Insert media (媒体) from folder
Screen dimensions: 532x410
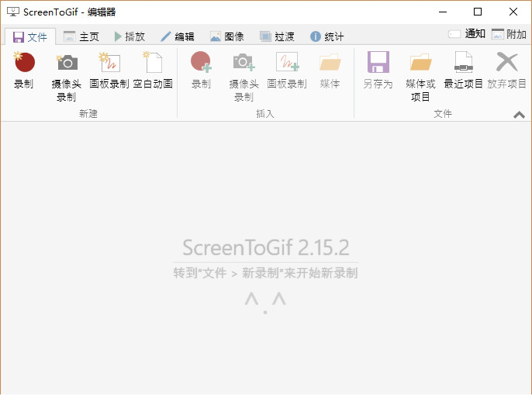330,71
